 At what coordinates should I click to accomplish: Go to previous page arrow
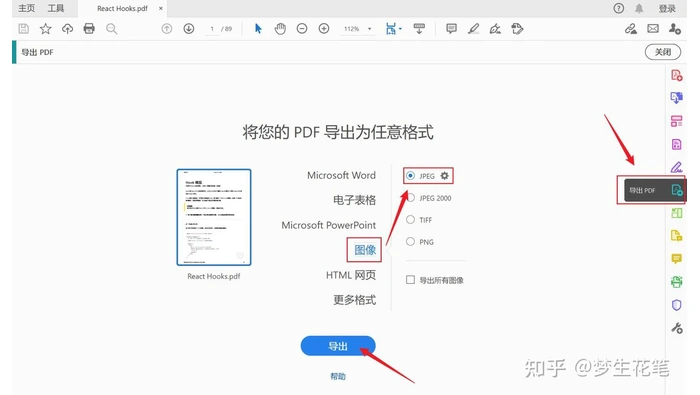coord(167,29)
